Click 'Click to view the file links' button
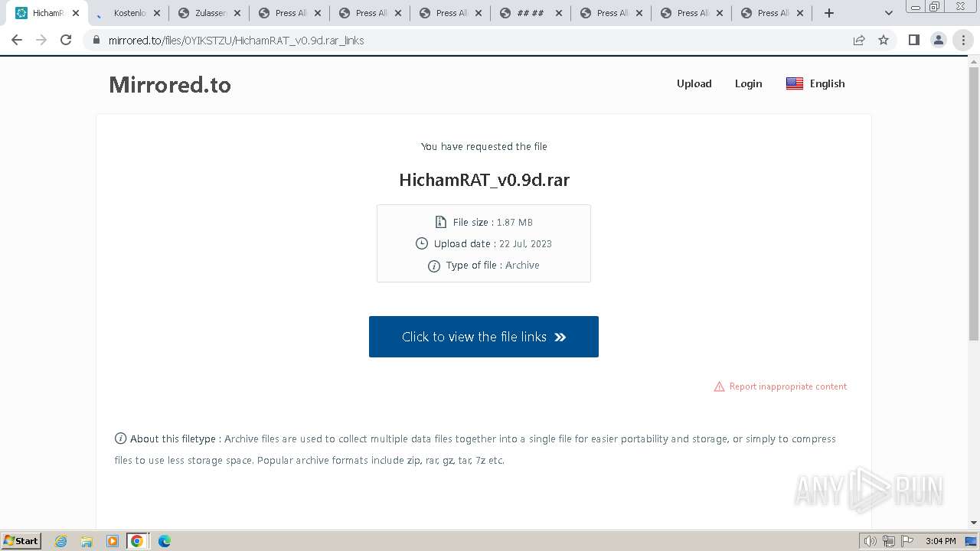Image resolution: width=980 pixels, height=551 pixels. click(484, 337)
